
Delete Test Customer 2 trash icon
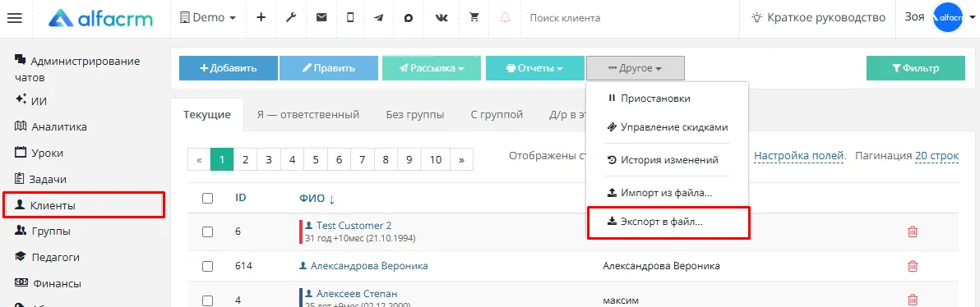pos(913,231)
